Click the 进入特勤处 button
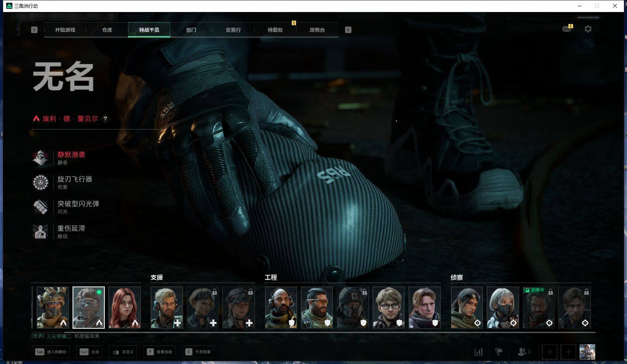 coord(51,352)
